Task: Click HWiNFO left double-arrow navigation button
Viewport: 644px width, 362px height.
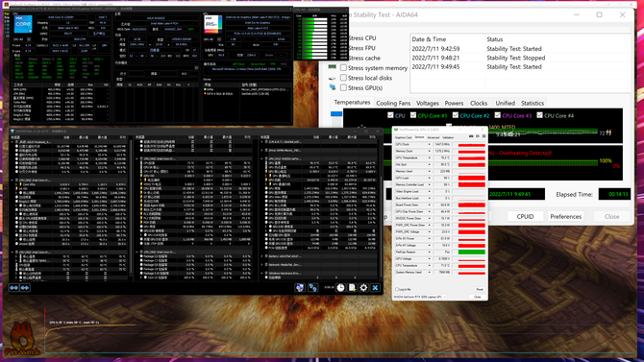Action: click(x=14, y=288)
